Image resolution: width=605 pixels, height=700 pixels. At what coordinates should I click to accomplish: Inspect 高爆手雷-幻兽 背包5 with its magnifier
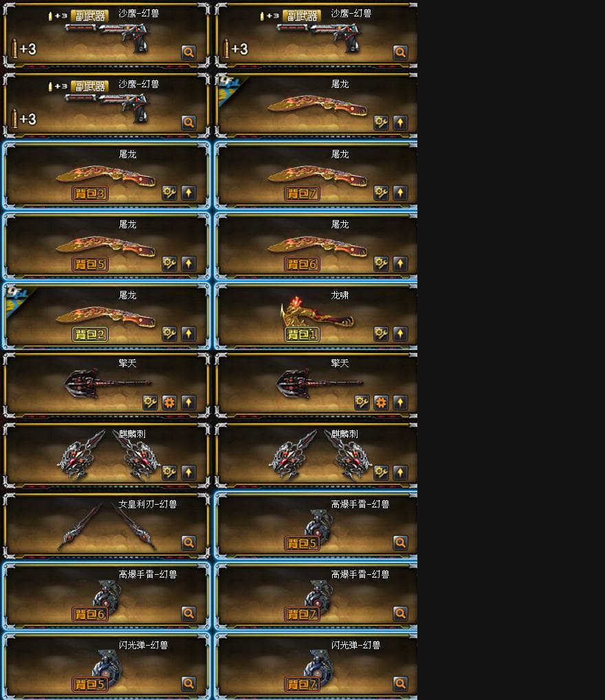tap(400, 543)
